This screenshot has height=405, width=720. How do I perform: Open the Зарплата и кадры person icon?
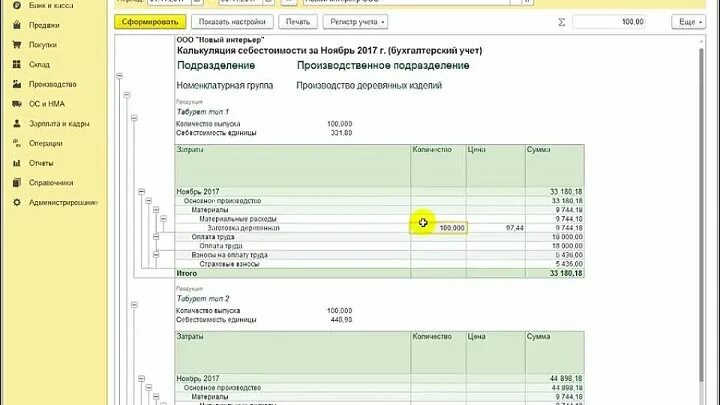click(x=17, y=124)
